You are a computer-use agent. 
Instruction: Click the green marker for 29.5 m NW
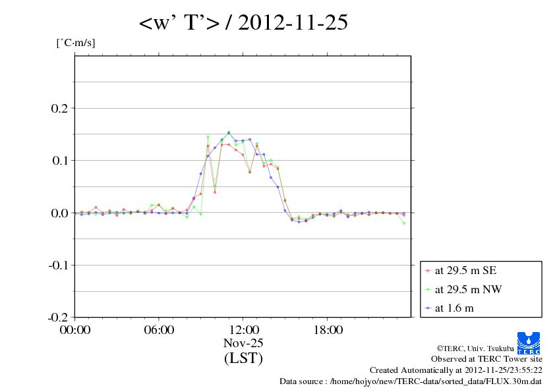pyautogui.click(x=428, y=289)
